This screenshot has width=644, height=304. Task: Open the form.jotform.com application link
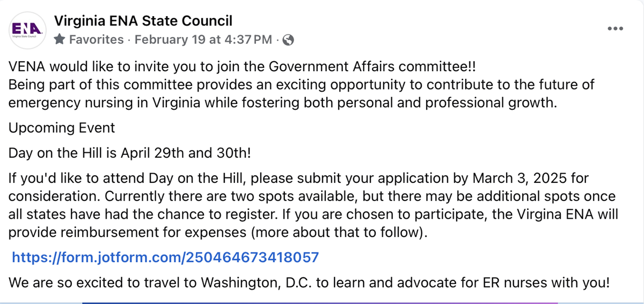(165, 257)
